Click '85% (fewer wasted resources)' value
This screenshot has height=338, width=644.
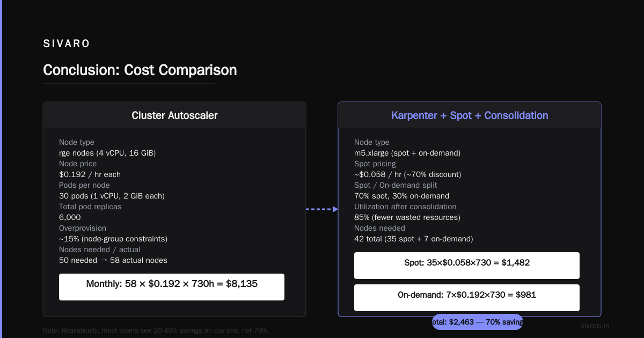coord(407,217)
